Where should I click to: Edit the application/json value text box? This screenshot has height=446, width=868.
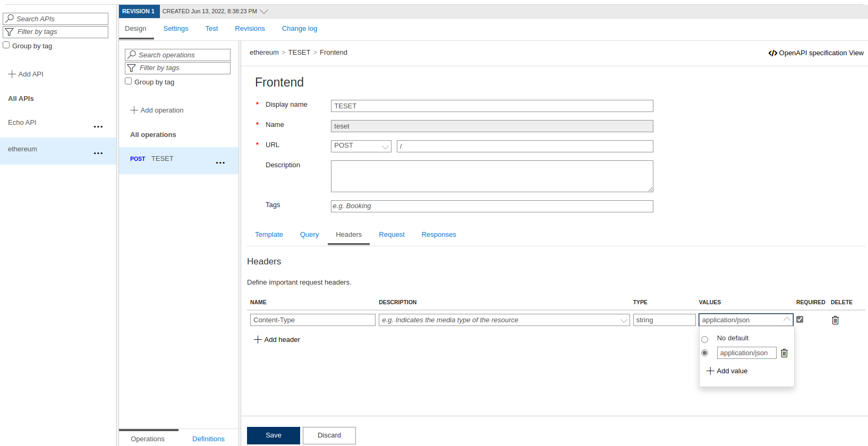pyautogui.click(x=747, y=353)
